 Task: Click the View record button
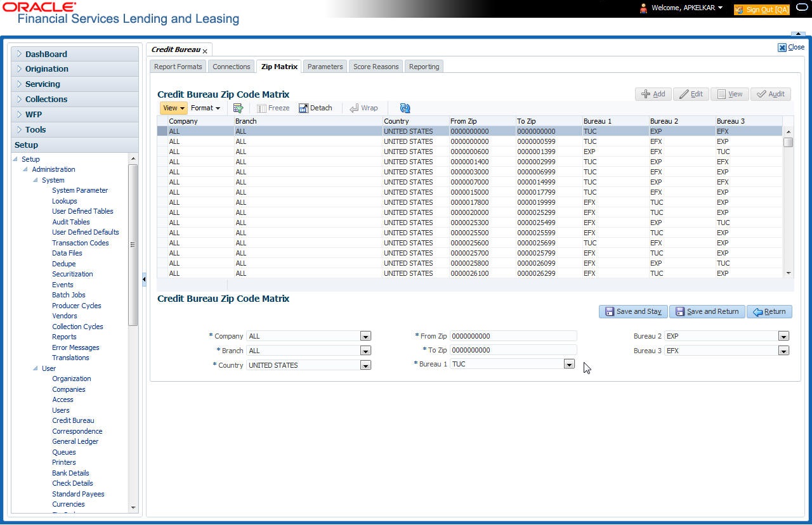[x=730, y=94]
